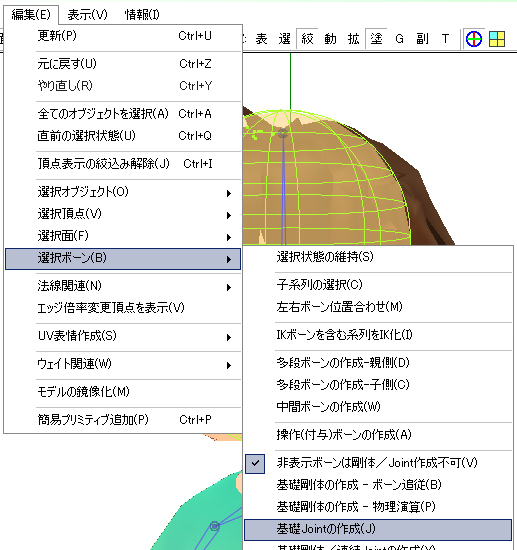Open the 表示(V) menu
This screenshot has width=517, height=550.
pyautogui.click(x=87, y=15)
